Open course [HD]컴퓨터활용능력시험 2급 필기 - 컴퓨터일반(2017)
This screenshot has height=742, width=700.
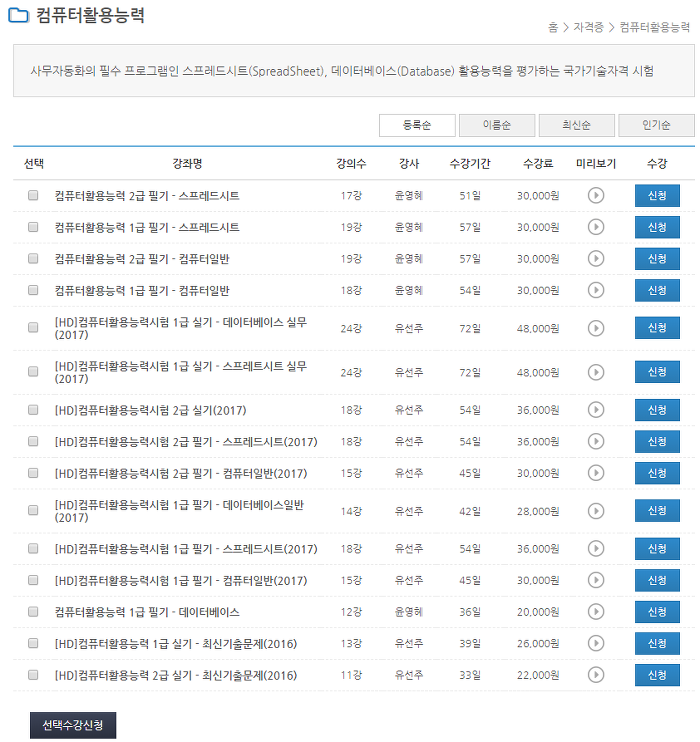click(x=181, y=473)
